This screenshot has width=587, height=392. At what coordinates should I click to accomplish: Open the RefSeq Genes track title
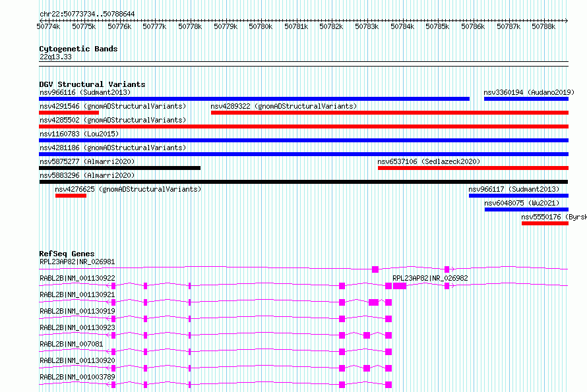67,254
